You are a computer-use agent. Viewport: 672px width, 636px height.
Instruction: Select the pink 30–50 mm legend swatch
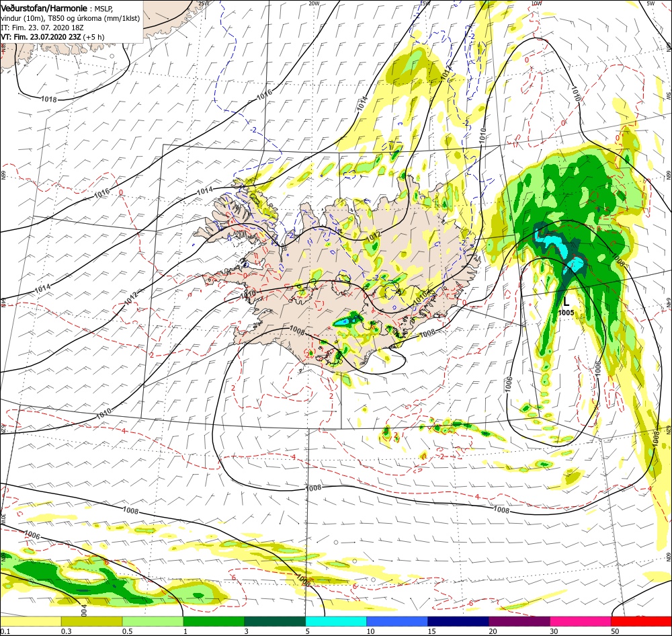coord(581,621)
